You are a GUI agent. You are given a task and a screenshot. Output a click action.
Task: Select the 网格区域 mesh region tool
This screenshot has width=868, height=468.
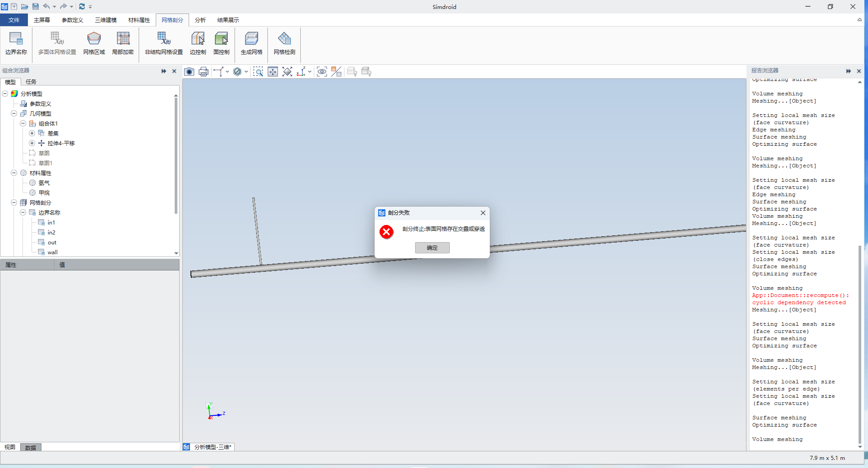tap(94, 44)
